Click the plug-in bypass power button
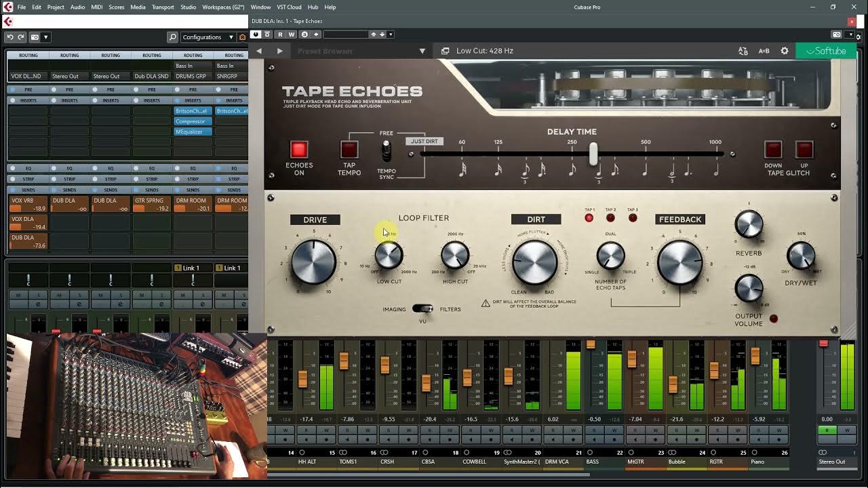The height and width of the screenshot is (488, 868). pos(256,34)
